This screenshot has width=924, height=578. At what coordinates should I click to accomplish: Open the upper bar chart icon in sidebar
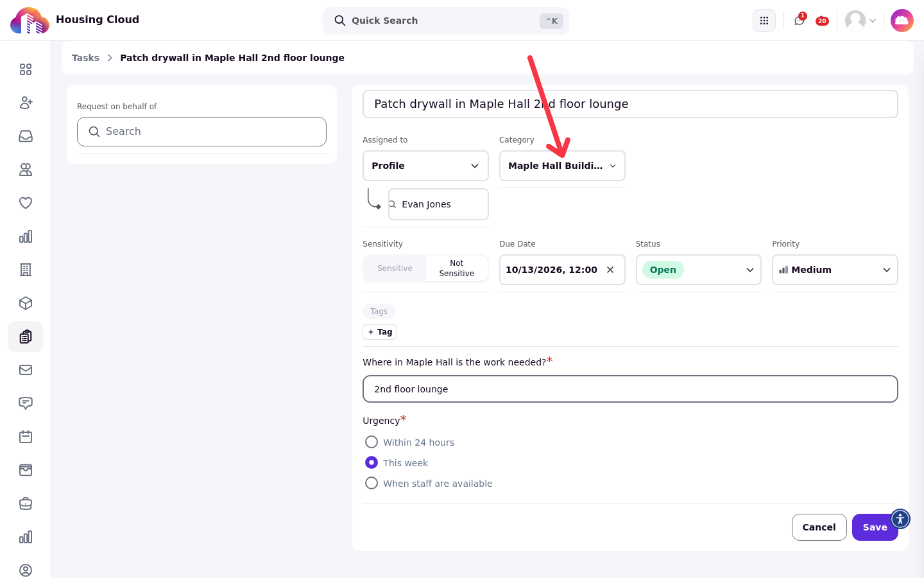(x=26, y=236)
